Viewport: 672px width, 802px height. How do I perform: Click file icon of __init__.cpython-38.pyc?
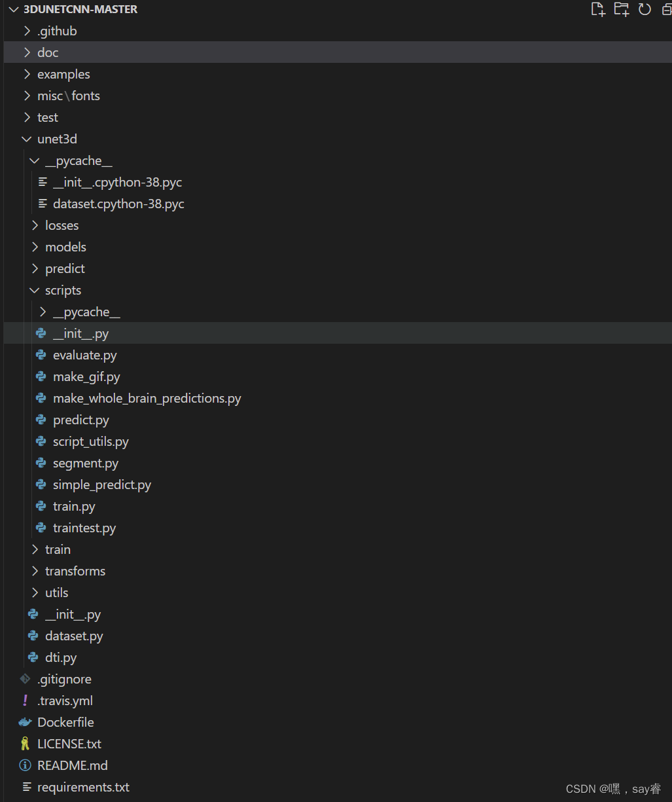click(x=43, y=182)
